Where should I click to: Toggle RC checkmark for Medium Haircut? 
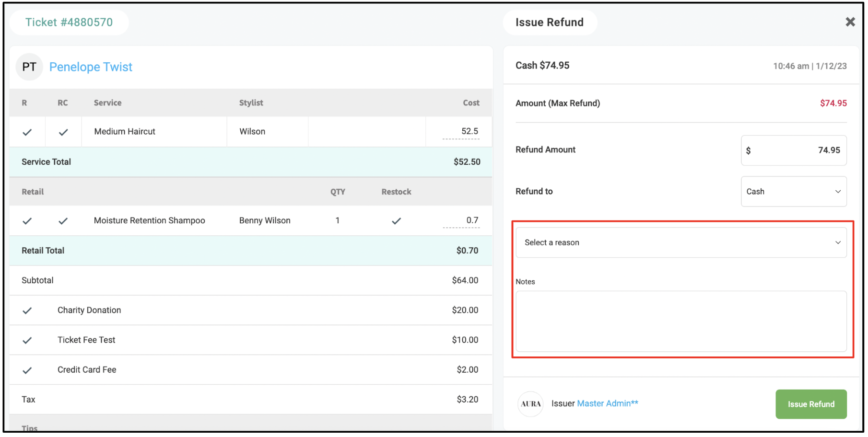coord(63,132)
